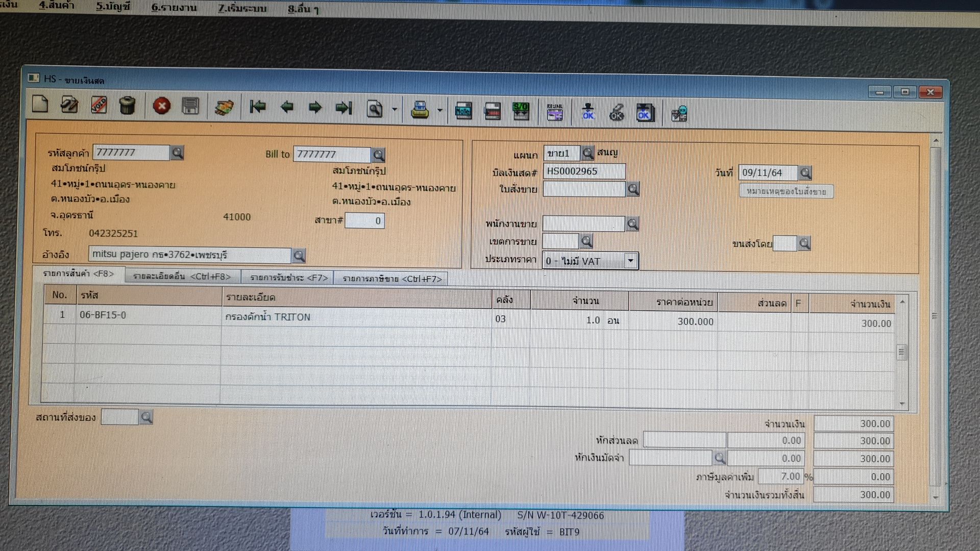Click branch number (สาขา#) field
980x551 pixels.
pos(364,221)
